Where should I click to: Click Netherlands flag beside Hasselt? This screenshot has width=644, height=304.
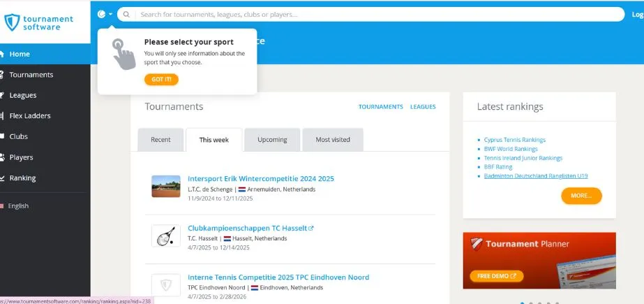(227, 238)
